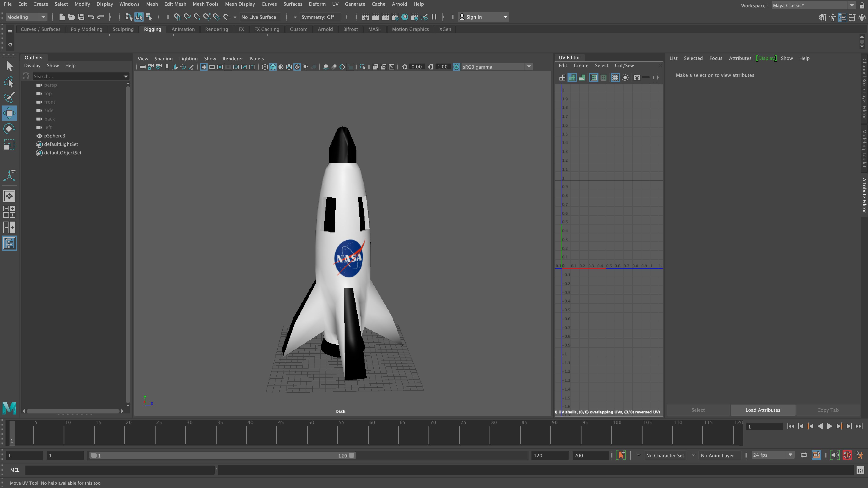Open the Script Editor icon at bottom right
Image resolution: width=868 pixels, height=488 pixels.
[x=860, y=470]
